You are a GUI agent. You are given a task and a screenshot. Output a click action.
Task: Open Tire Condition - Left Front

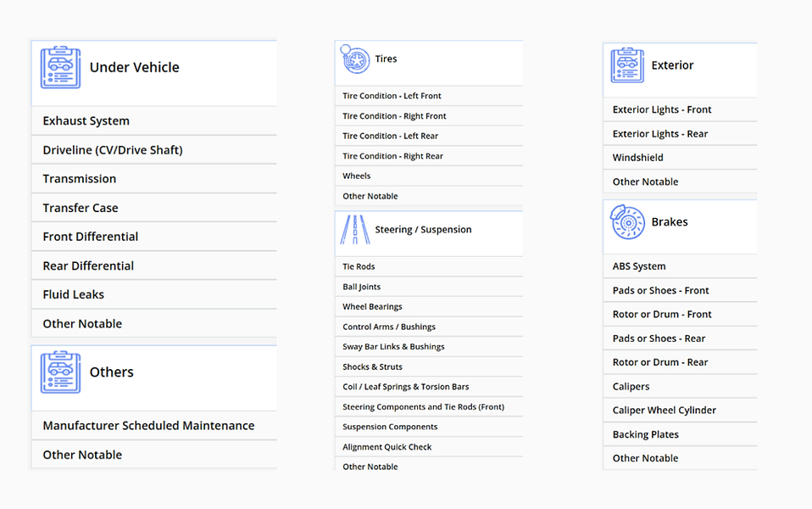429,96
